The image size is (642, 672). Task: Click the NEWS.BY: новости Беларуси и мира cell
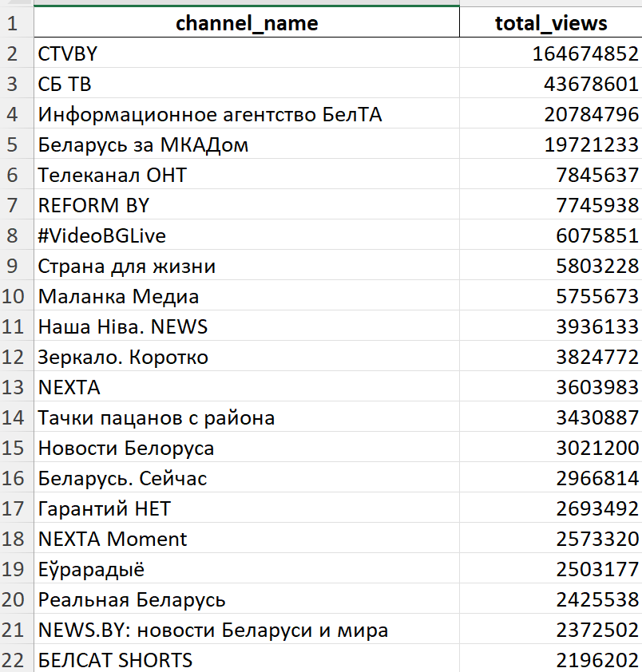pyautogui.click(x=246, y=630)
